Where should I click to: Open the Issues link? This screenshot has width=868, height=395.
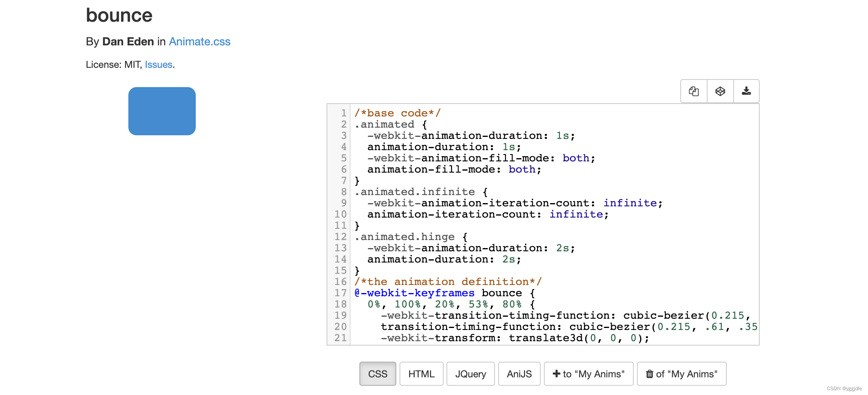(158, 65)
